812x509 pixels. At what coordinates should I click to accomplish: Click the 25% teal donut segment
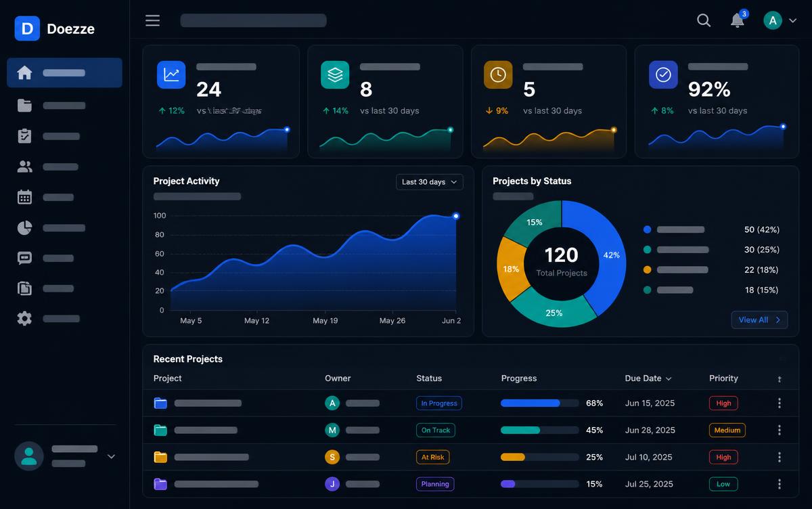click(x=554, y=313)
